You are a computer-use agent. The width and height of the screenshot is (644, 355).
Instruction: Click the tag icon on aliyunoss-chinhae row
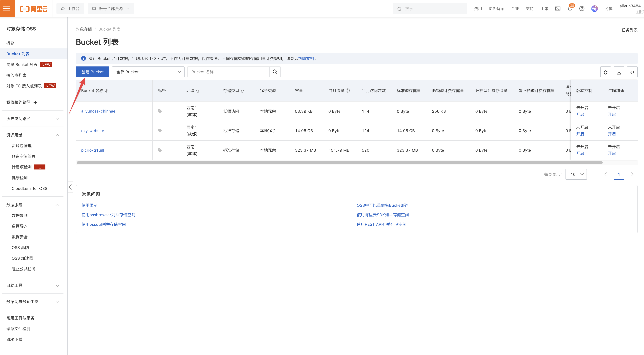click(x=160, y=111)
